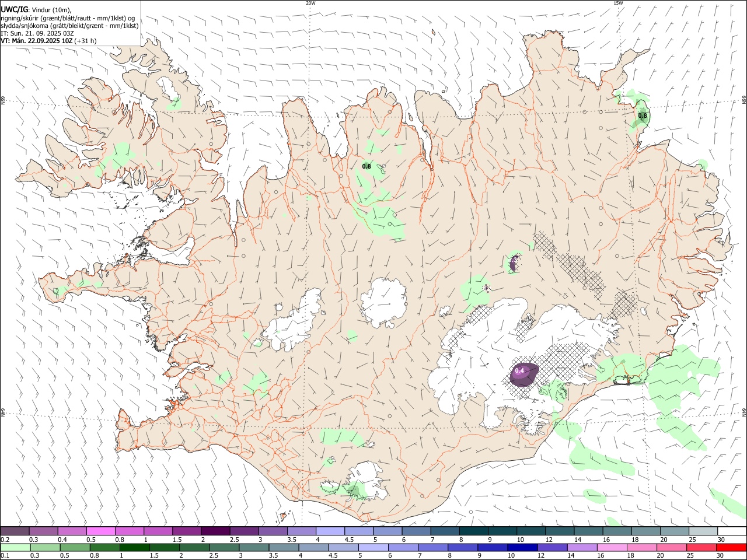Click the "15W" longitude label

(x=618, y=3)
